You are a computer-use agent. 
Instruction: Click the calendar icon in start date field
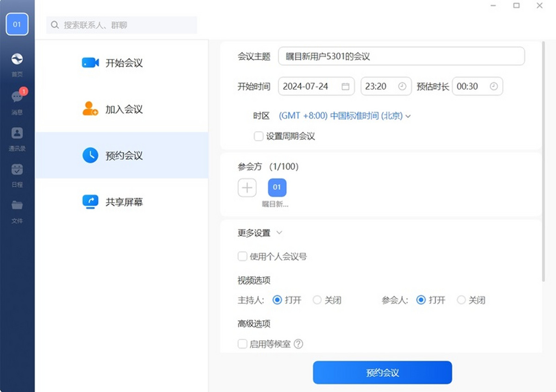coord(345,87)
